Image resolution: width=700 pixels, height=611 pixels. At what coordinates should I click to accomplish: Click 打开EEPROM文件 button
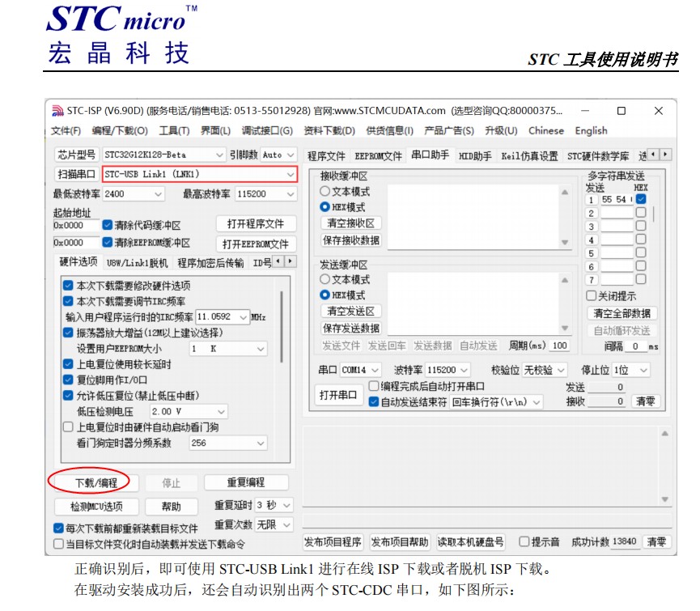tap(256, 244)
